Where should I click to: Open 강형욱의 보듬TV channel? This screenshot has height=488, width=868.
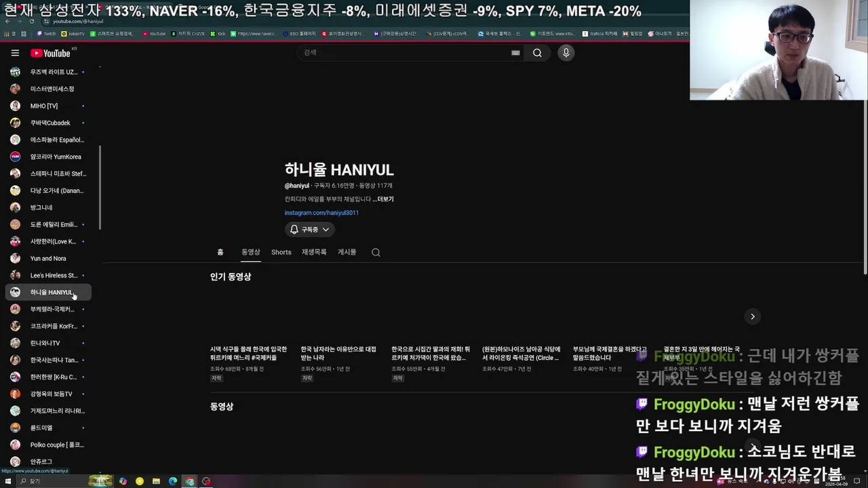[47, 394]
